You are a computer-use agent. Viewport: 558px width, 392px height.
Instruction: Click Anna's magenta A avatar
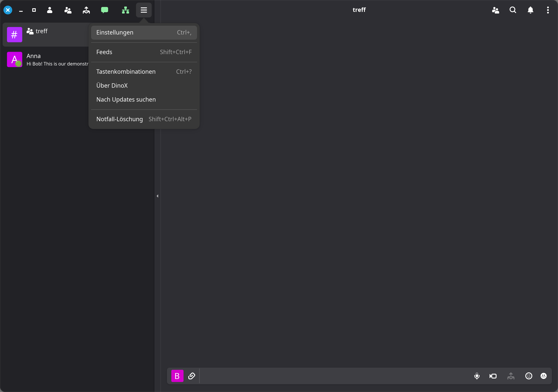15,59
